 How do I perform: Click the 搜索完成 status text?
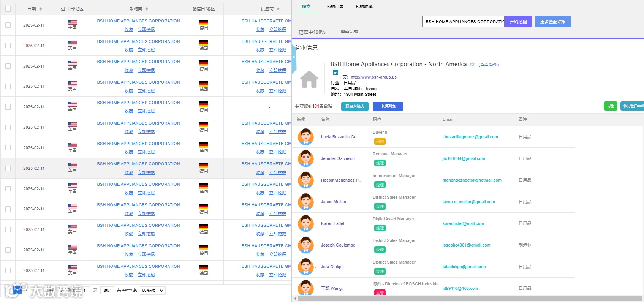tap(349, 32)
